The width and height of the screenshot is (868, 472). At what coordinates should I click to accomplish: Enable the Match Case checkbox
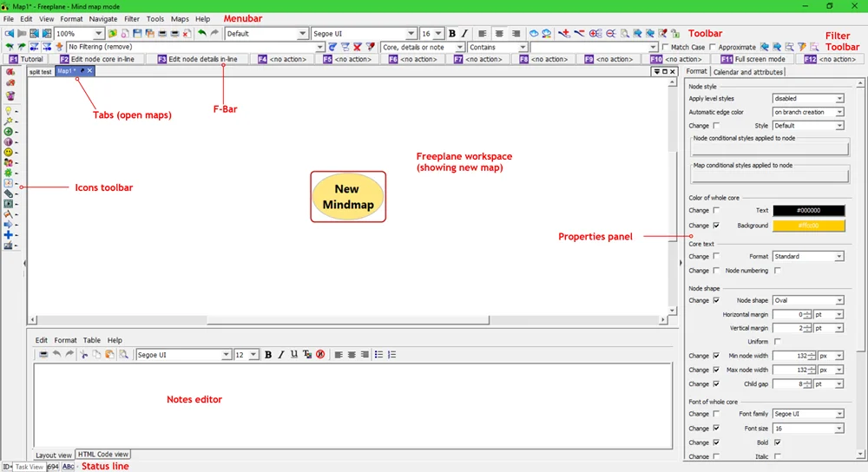tap(666, 47)
